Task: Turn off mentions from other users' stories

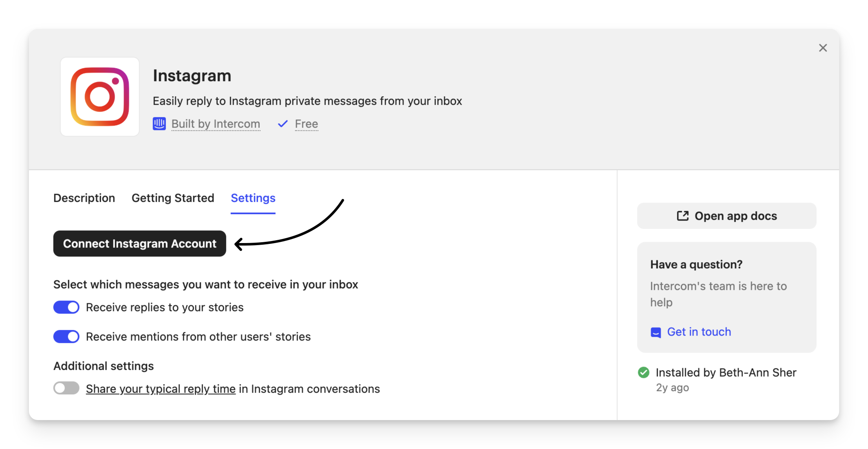Action: (66, 336)
